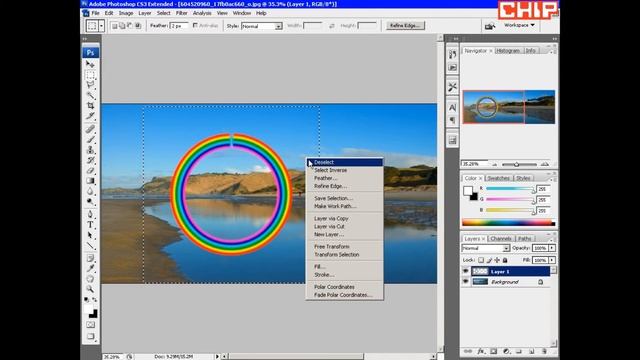
Task: Switch to the Channels tab
Action: point(501,238)
